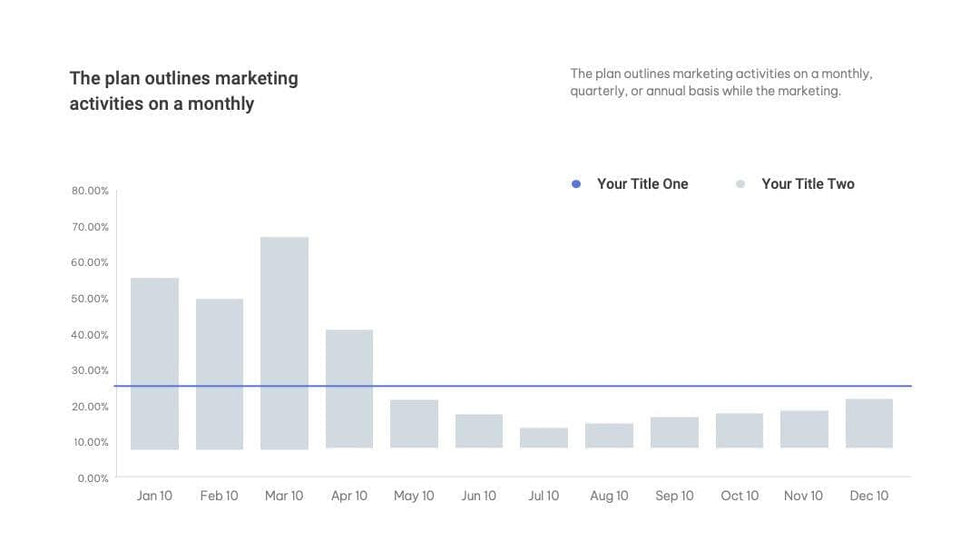Click the bar above Feb 10
980x552 pixels.
[219, 373]
